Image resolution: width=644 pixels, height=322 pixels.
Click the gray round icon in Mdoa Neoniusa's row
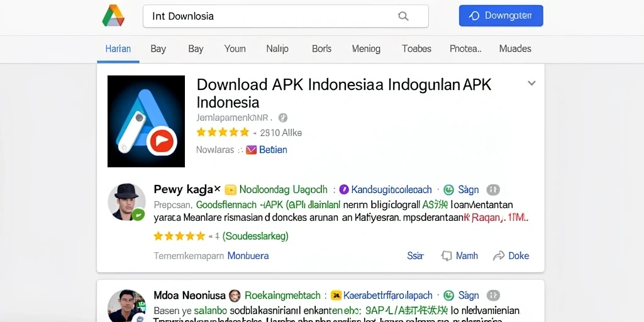tap(493, 296)
